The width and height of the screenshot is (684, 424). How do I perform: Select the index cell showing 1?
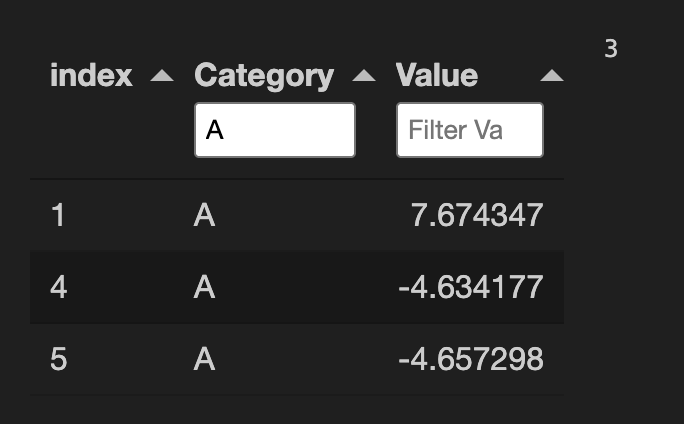[58, 215]
